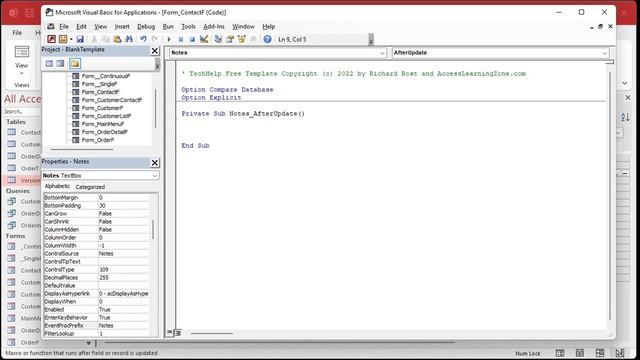Click the Cut scissors icon in toolbar
Image resolution: width=640 pixels, height=360 pixels.
click(x=94, y=39)
